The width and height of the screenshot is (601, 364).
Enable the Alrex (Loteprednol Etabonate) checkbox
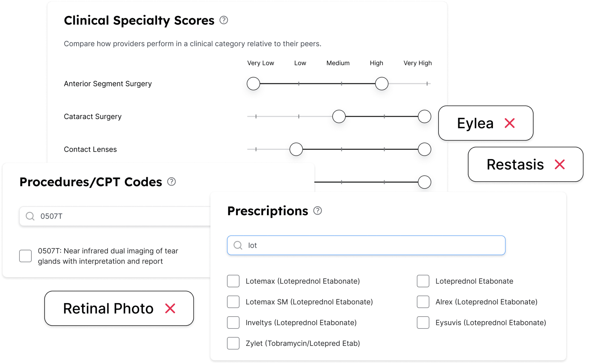click(423, 302)
